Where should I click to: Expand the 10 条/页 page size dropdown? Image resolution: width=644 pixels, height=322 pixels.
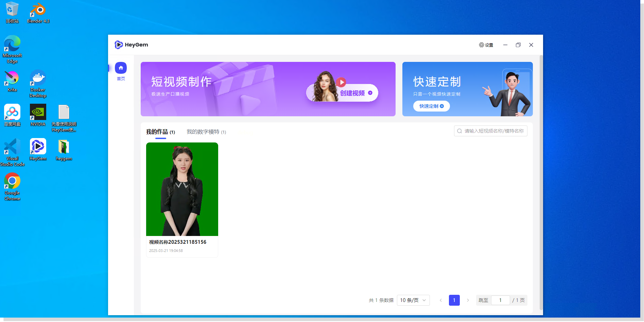coord(413,300)
